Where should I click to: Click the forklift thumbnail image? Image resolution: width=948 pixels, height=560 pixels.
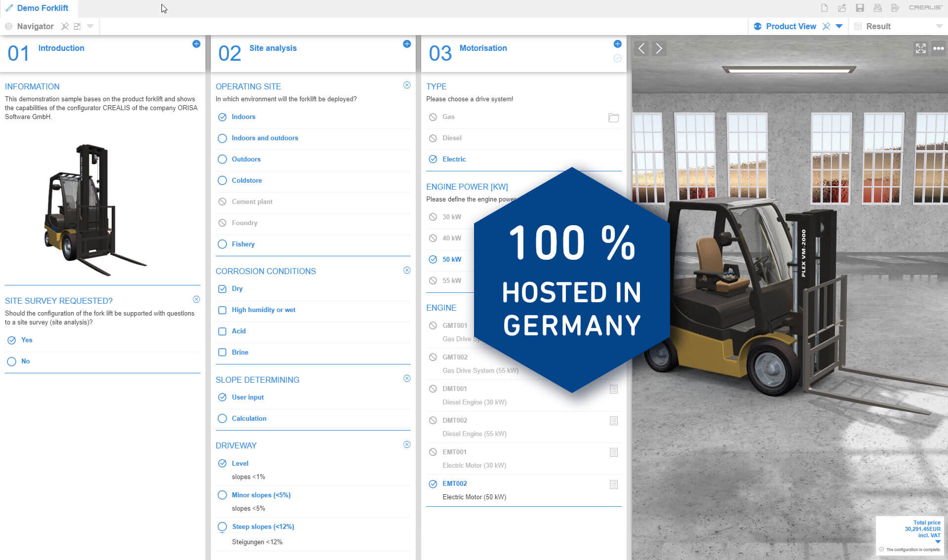click(x=95, y=210)
